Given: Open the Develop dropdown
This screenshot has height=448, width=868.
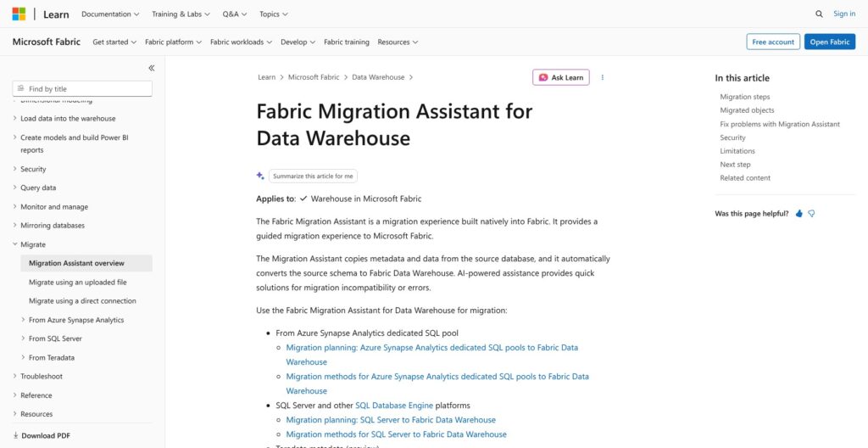Looking at the screenshot, I should (298, 42).
